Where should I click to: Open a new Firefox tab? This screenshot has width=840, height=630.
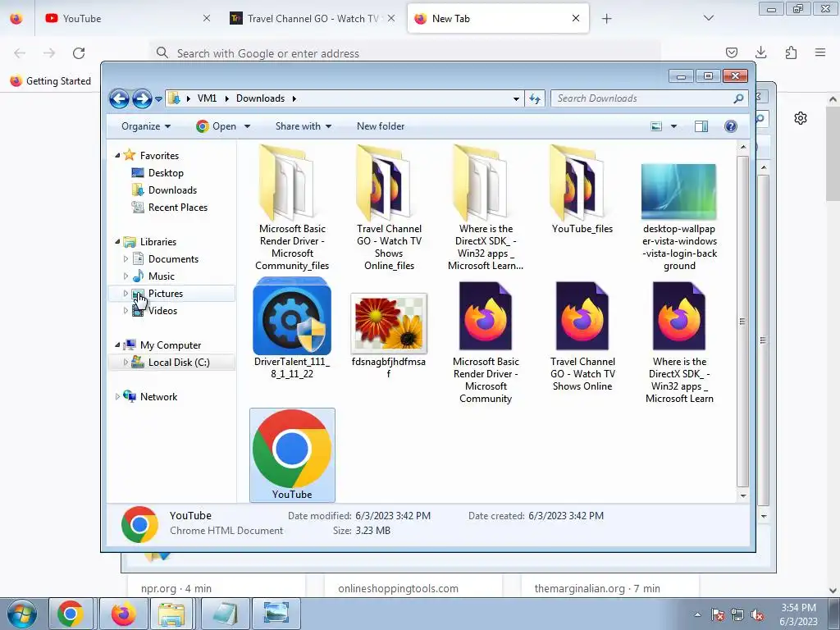point(606,19)
